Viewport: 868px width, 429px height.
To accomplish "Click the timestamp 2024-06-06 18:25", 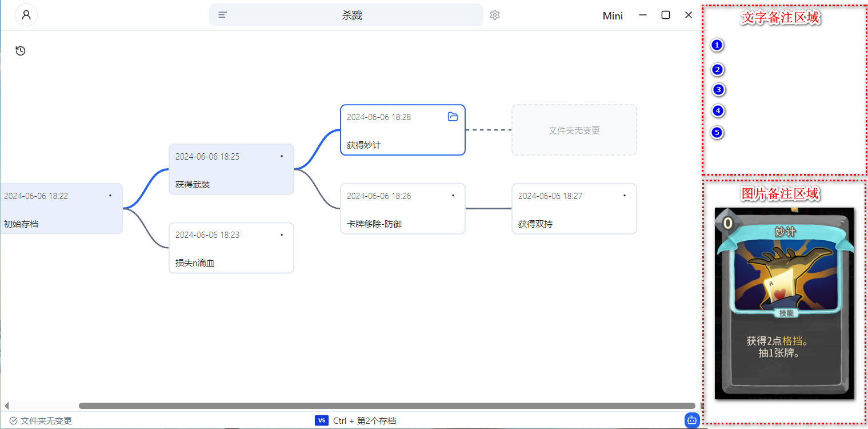I will 207,156.
